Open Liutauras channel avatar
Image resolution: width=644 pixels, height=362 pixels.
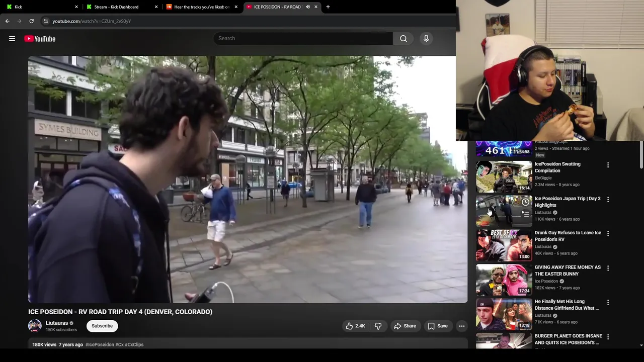click(x=35, y=326)
